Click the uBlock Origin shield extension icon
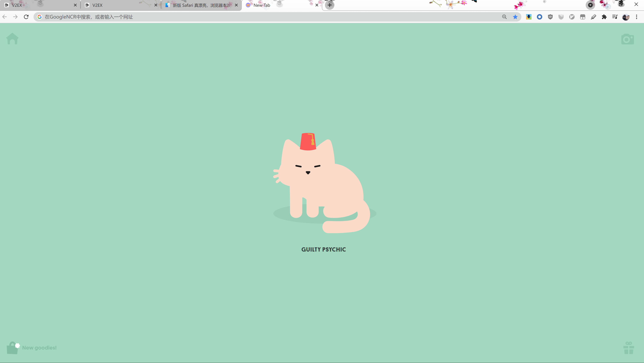644x363 pixels. tap(550, 17)
